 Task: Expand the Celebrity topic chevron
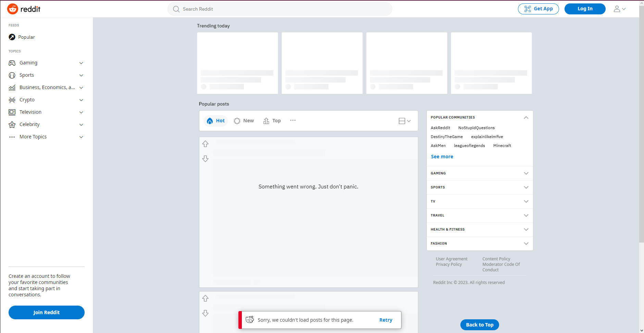(x=81, y=125)
